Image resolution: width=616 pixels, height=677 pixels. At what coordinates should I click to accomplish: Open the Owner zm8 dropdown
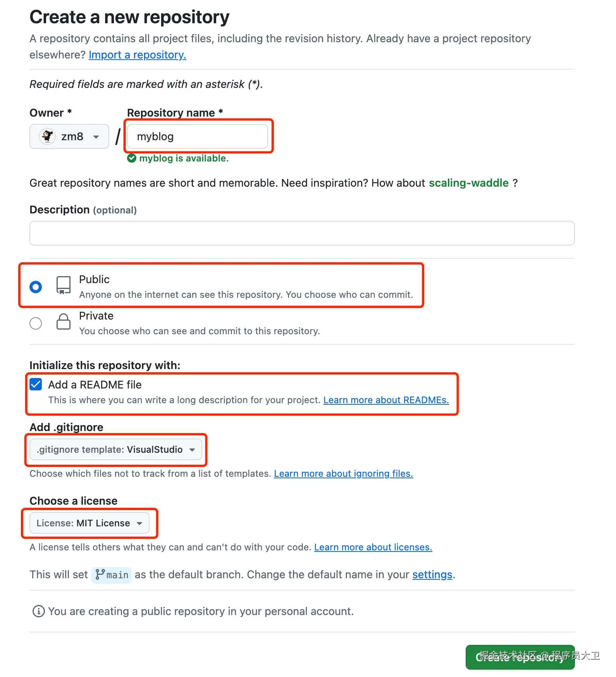(69, 136)
